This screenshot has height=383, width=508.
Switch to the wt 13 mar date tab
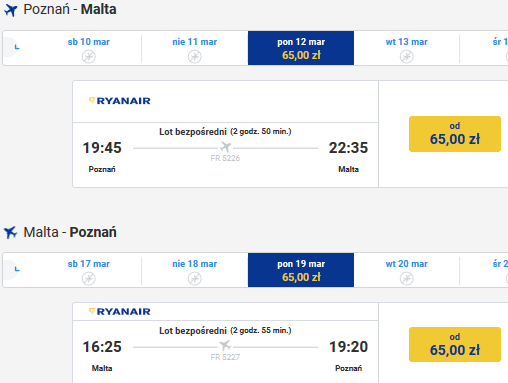[x=407, y=48]
